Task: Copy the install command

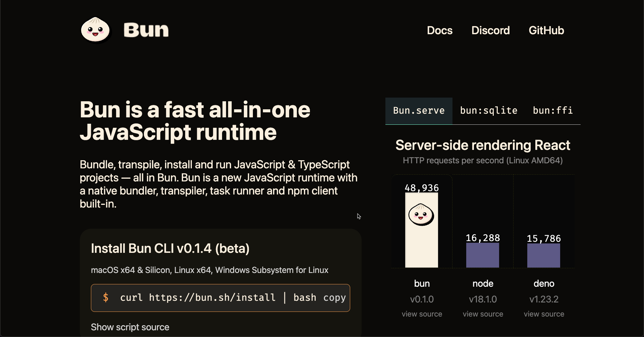Action: [x=334, y=298]
